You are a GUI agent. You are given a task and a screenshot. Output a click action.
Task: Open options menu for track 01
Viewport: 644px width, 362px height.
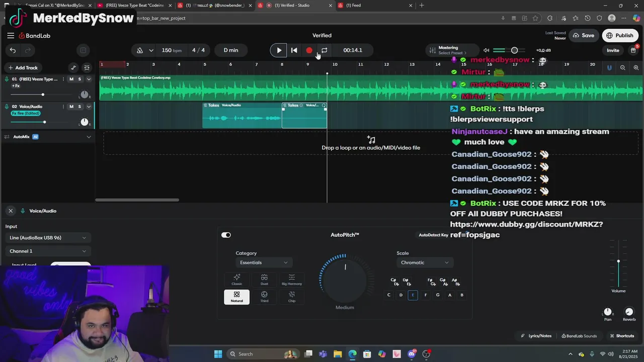point(63,79)
